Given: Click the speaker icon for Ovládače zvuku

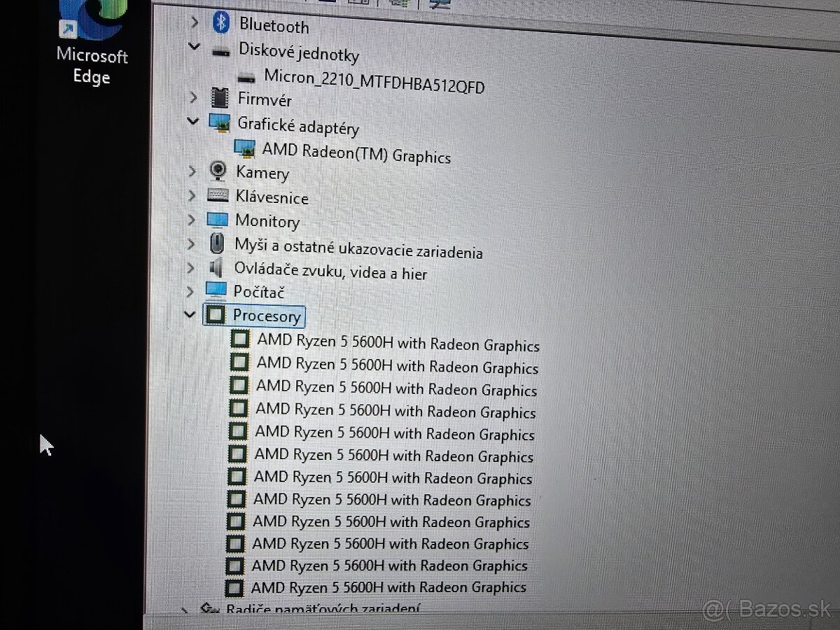Looking at the screenshot, I should [216, 267].
